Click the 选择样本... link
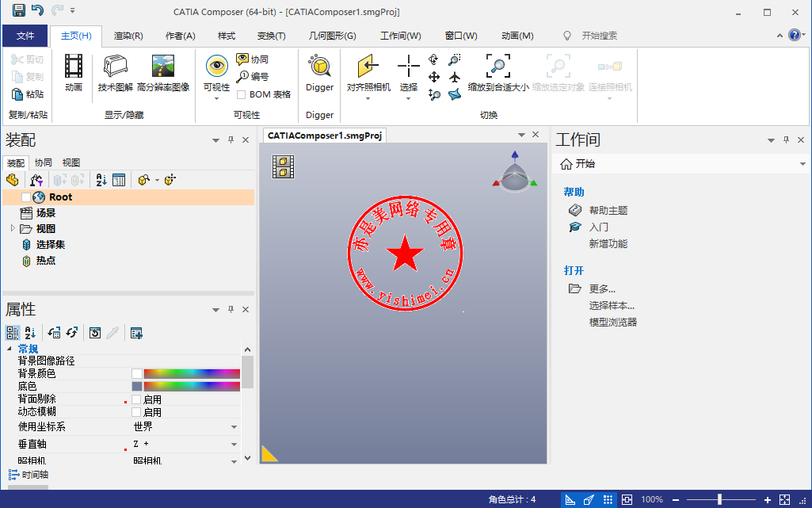This screenshot has width=812, height=508. click(x=612, y=306)
